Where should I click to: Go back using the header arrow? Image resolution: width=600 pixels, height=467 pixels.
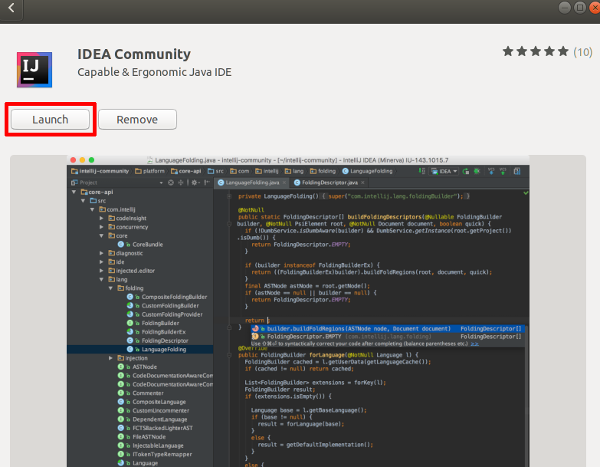tap(11, 8)
